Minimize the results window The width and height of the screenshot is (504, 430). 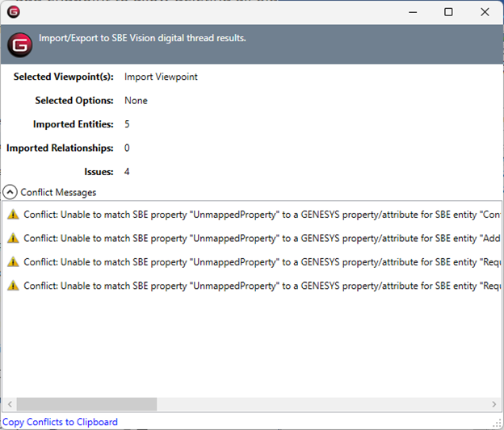(412, 12)
